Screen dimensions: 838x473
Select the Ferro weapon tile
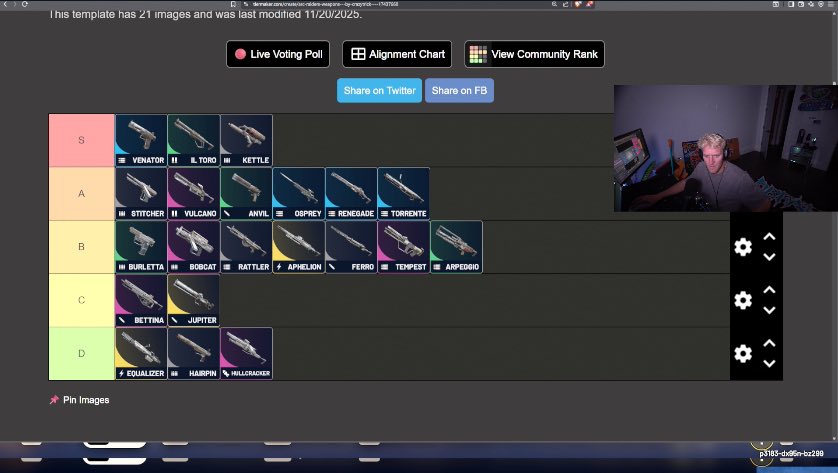click(x=351, y=247)
